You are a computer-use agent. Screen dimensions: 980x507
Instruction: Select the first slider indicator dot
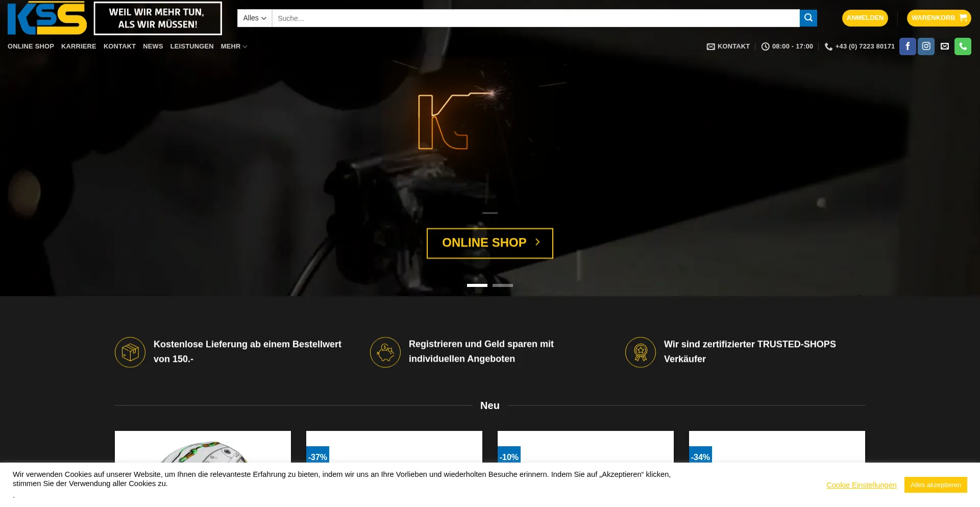(477, 285)
